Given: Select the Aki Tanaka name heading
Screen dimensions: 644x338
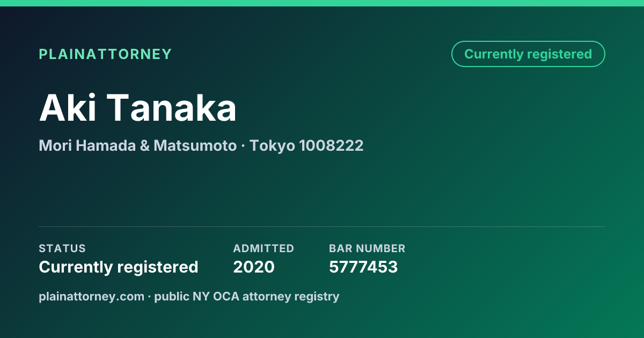Looking at the screenshot, I should click(x=138, y=108).
